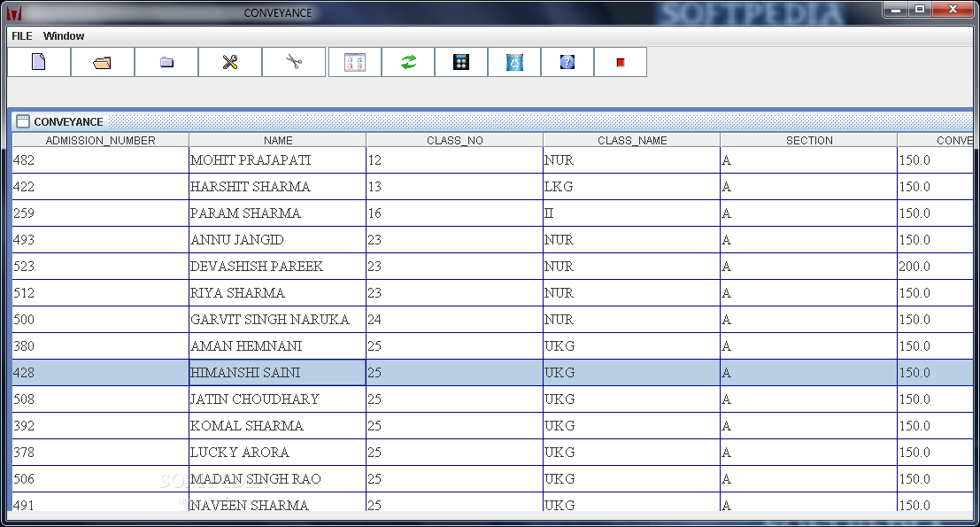Click the blue help question mark icon
Viewport: 980px width, 527px height.
[567, 62]
